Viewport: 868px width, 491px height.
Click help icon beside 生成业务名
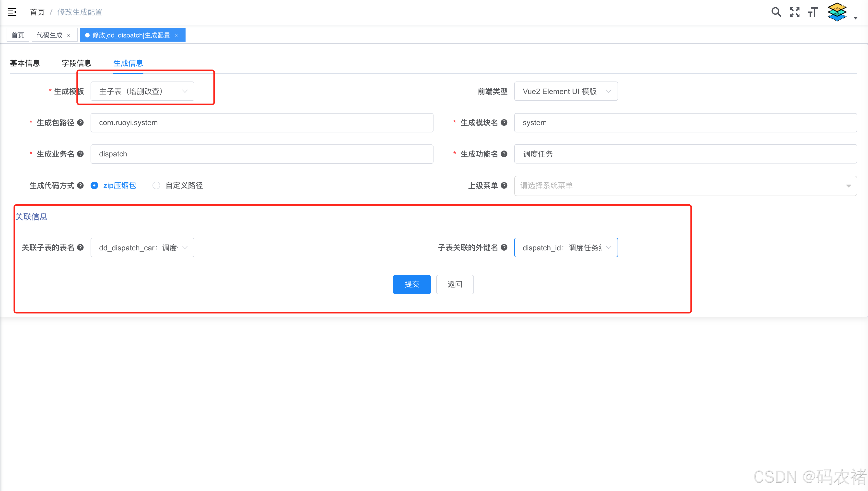(x=80, y=154)
